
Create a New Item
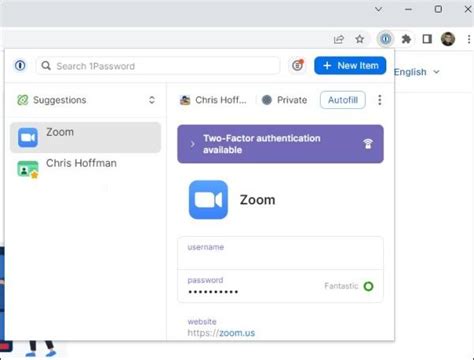pos(350,65)
